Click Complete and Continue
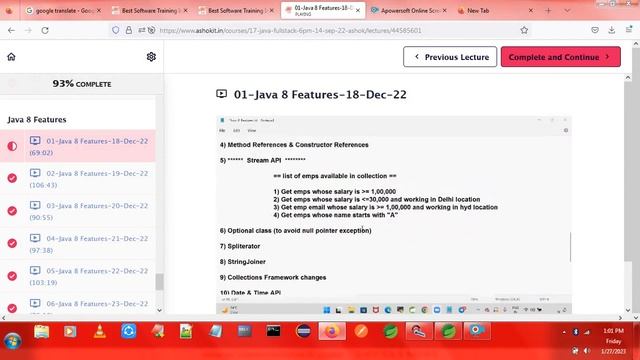Image resolution: width=640 pixels, height=360 pixels. tap(560, 57)
